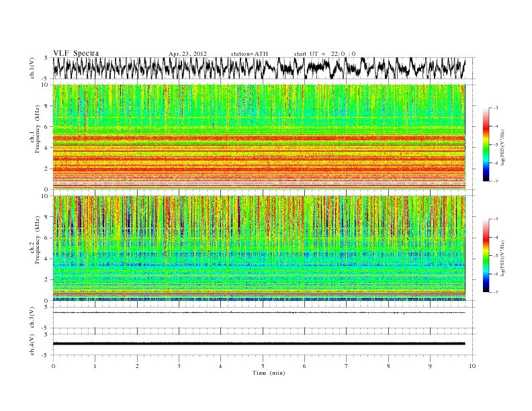Click the ch.2 spectrogram "6" kHz tick label
The image size is (532, 411).
coord(47,238)
